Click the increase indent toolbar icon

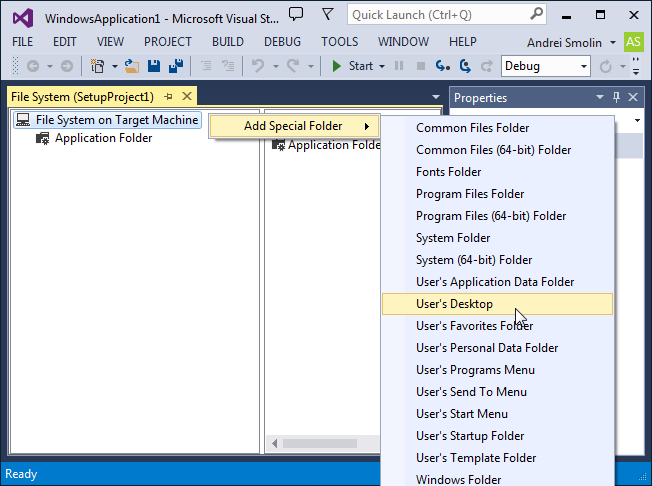coord(228,66)
